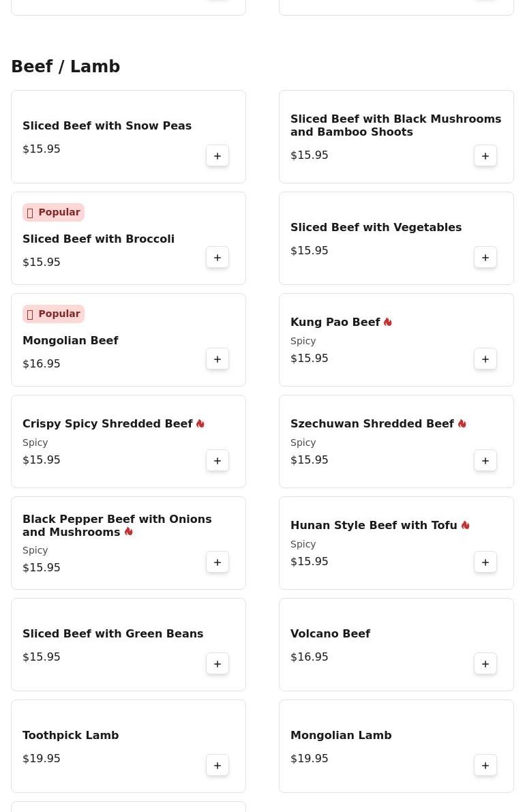Image resolution: width=525 pixels, height=812 pixels.
Task: Click the Popular badge on Mongolian Beef
Action: click(x=53, y=314)
